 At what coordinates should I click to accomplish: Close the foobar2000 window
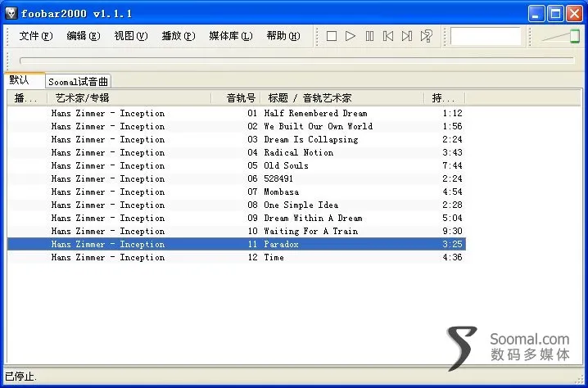574,14
